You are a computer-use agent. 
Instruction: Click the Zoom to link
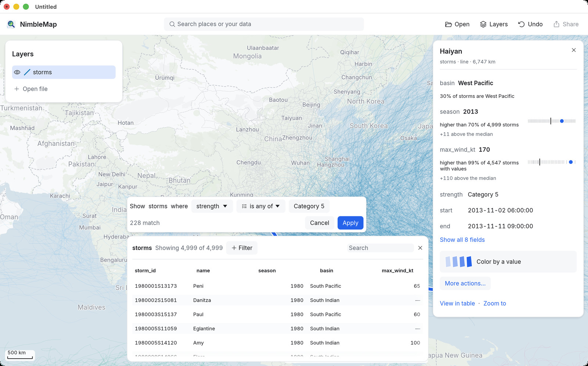495,304
